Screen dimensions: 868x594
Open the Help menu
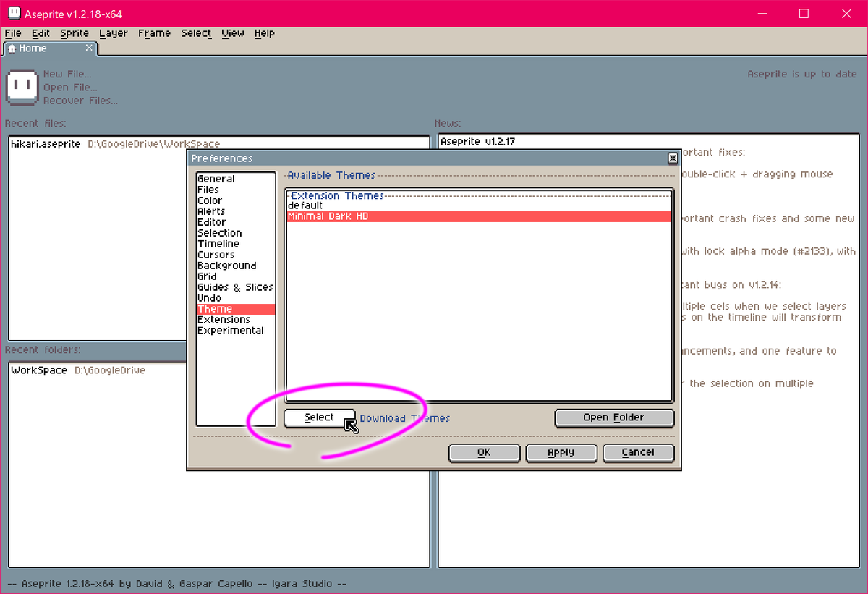coord(264,33)
